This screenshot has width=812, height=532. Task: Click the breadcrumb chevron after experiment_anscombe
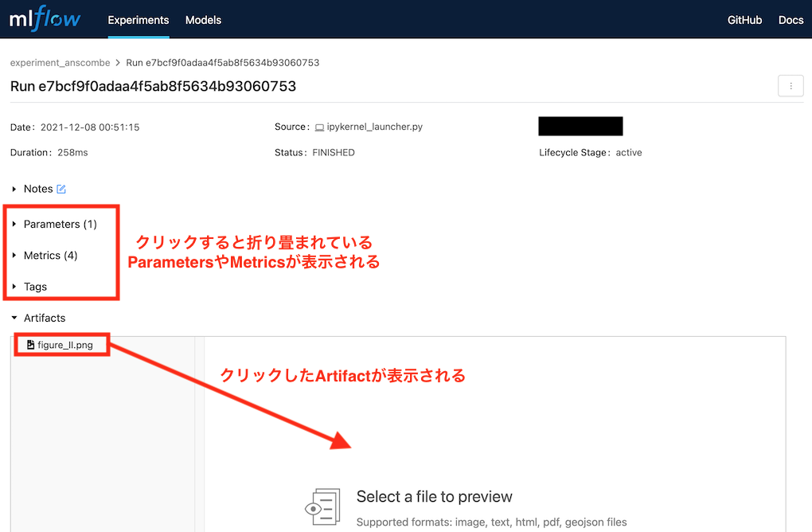click(x=118, y=62)
